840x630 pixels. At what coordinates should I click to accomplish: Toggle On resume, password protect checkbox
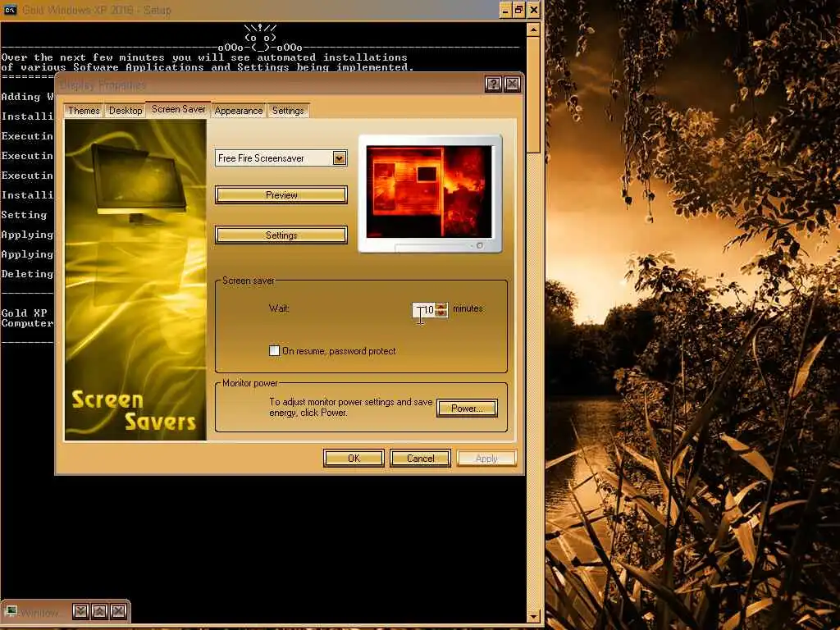(274, 351)
